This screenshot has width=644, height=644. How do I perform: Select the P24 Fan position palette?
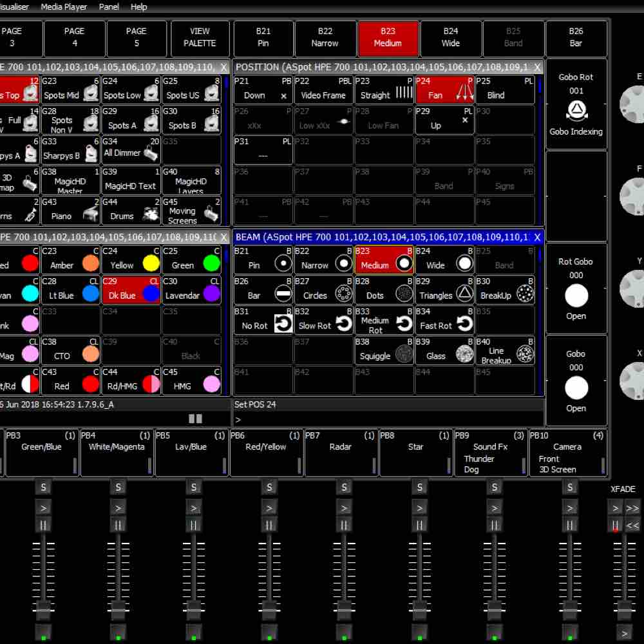point(444,90)
